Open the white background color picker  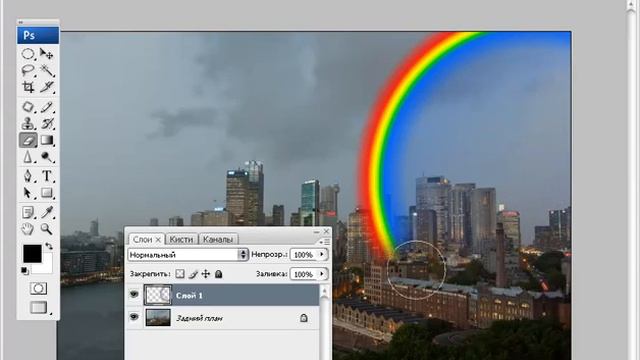[47, 267]
